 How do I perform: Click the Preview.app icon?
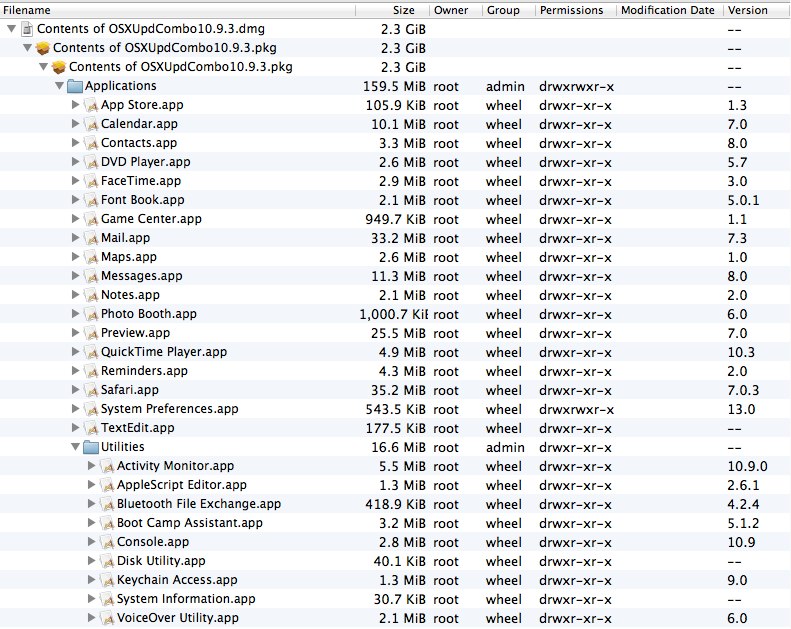tap(91, 333)
